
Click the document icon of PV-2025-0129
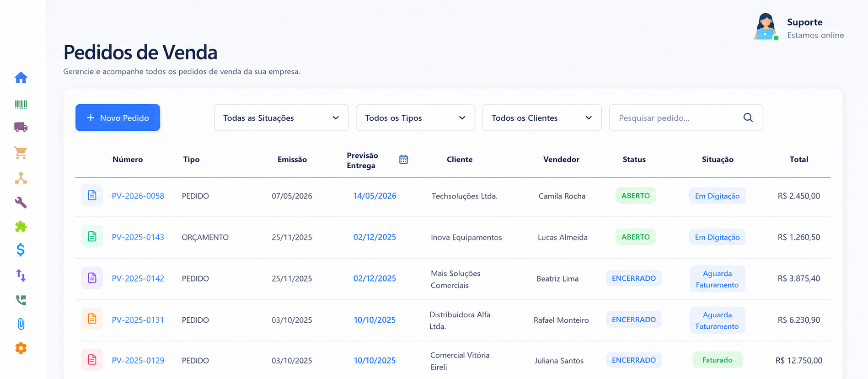point(92,360)
